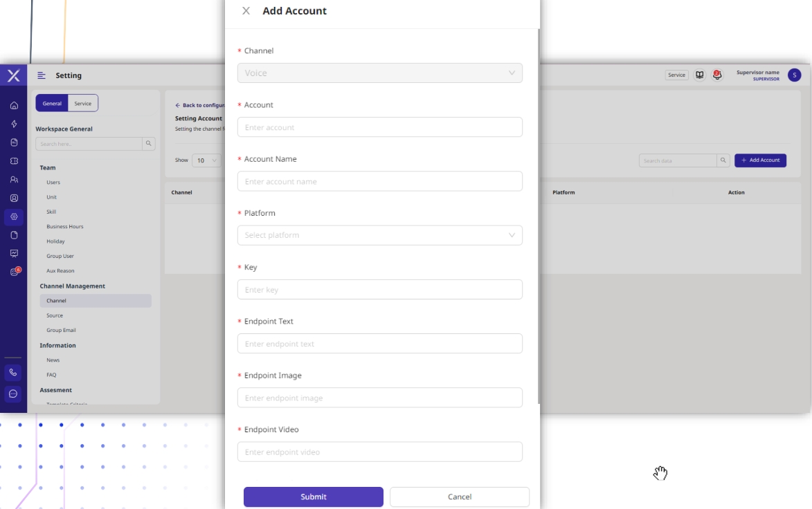Open the settings gear in sidebar
This screenshot has width=812, height=509.
point(14,216)
